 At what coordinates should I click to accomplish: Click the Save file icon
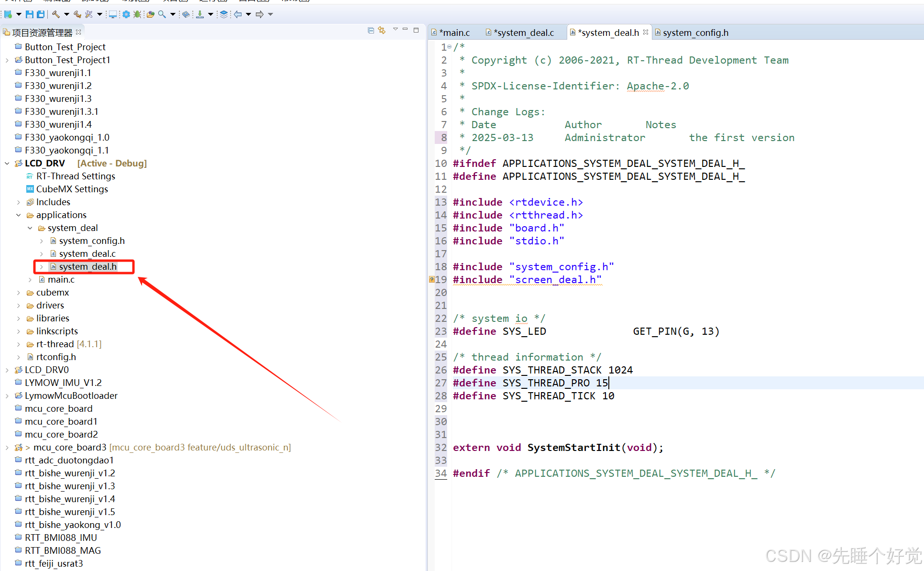click(30, 14)
